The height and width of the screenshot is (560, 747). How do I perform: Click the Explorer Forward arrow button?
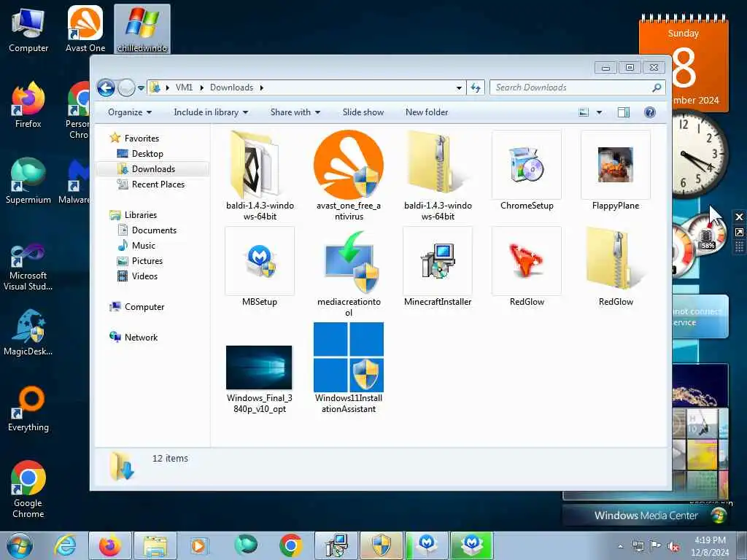point(126,87)
